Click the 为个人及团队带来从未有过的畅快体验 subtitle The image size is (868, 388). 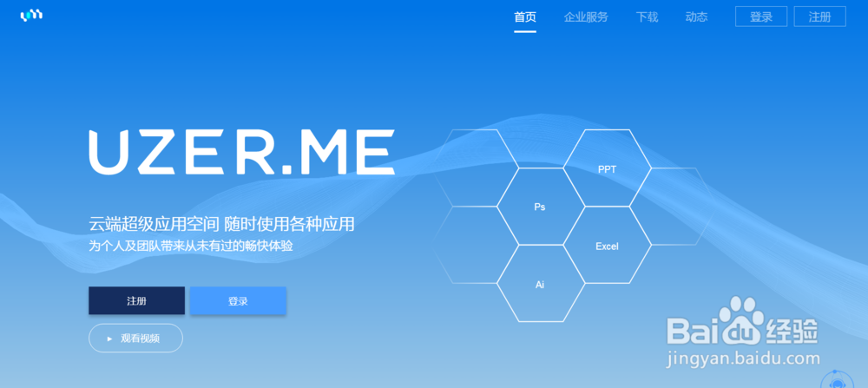[x=190, y=246]
